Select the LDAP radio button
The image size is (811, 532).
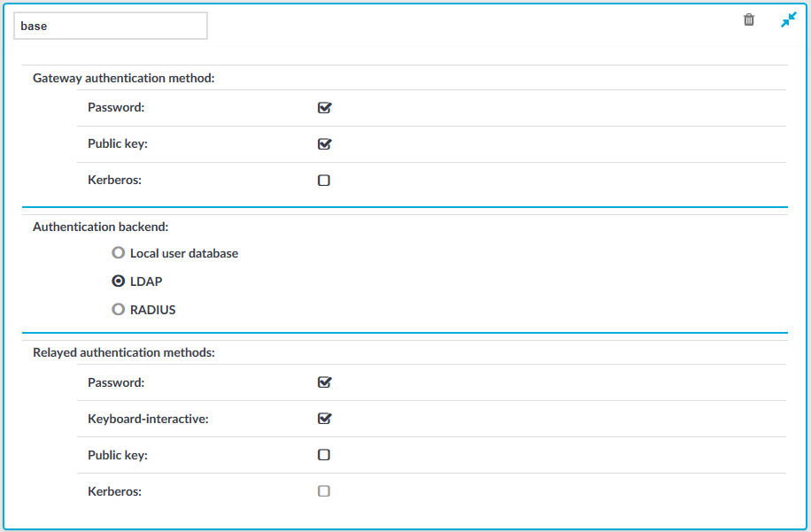(x=119, y=281)
